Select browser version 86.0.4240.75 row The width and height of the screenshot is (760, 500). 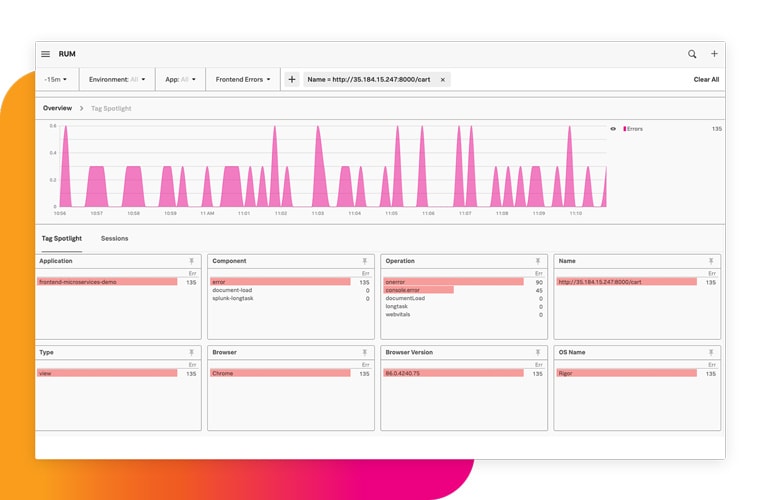click(x=463, y=374)
